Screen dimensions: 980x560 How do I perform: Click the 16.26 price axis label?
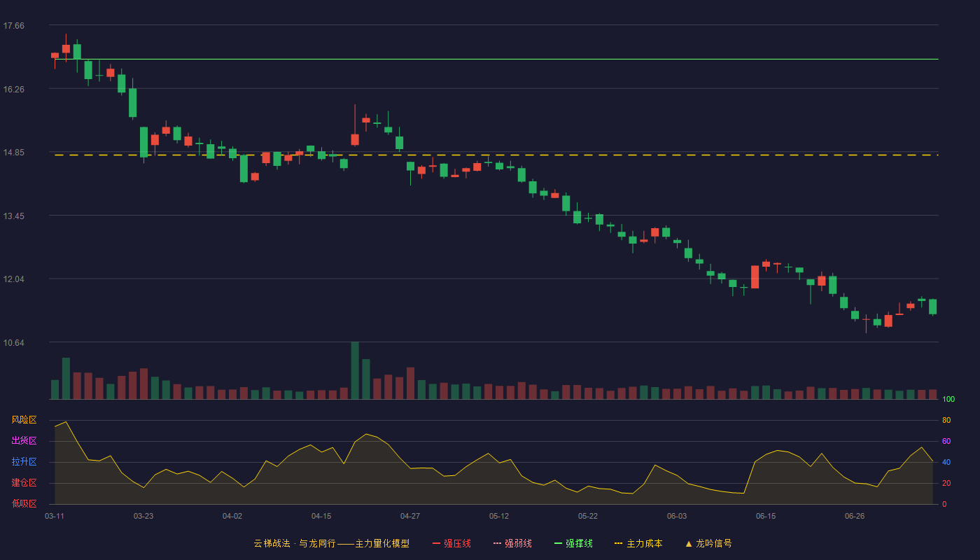13,89
